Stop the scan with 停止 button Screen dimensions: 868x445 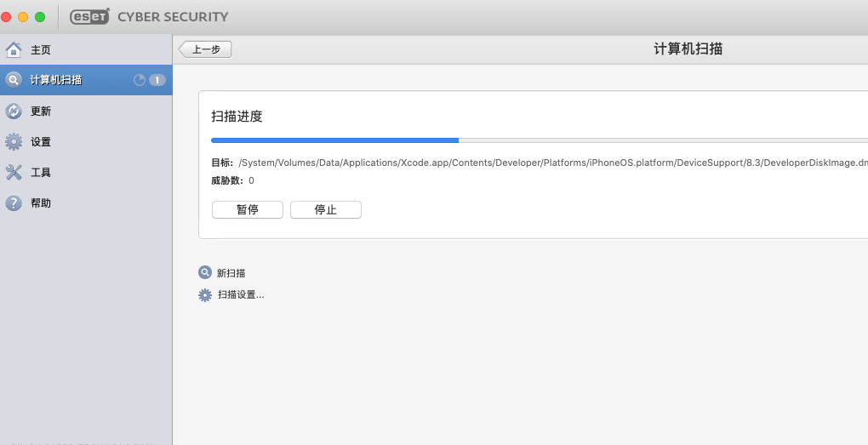pyautogui.click(x=325, y=209)
